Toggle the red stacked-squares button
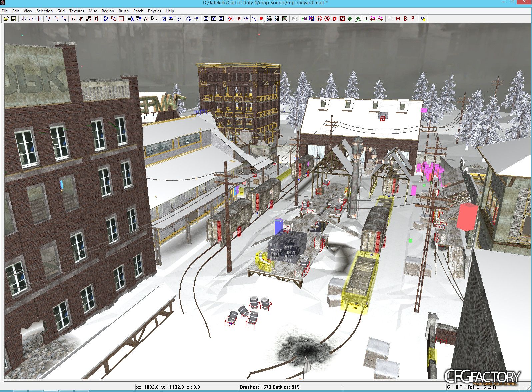The width and height of the screenshot is (532, 392). click(x=262, y=19)
